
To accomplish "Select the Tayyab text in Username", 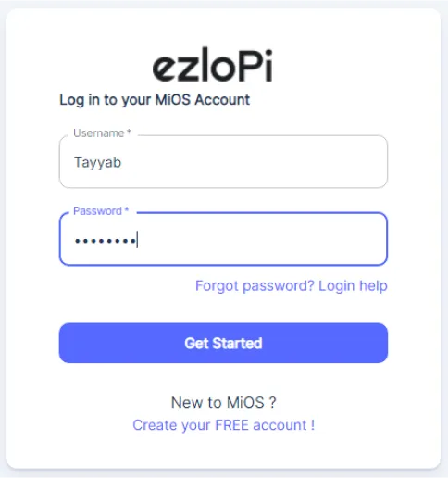I will click(97, 163).
